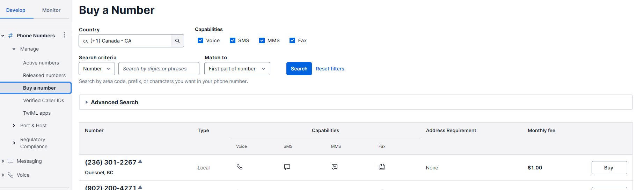
Task: Click the Type column header
Action: pyautogui.click(x=203, y=130)
